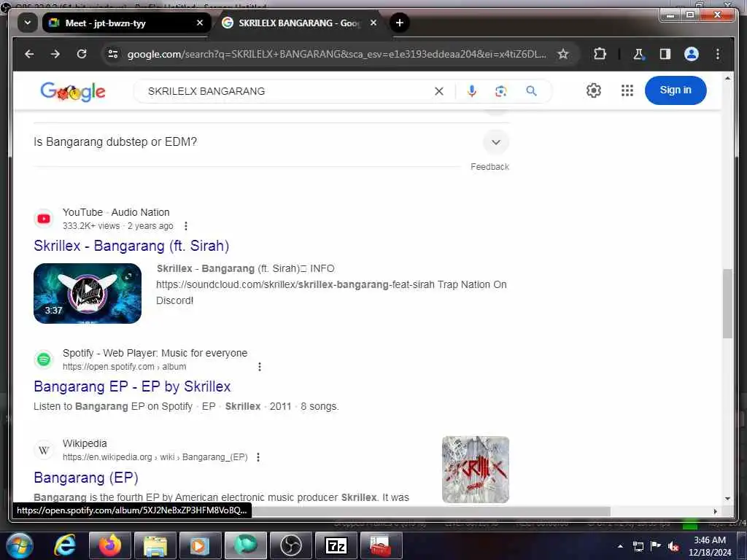
Task: Go back to previous page
Action: pos(29,54)
